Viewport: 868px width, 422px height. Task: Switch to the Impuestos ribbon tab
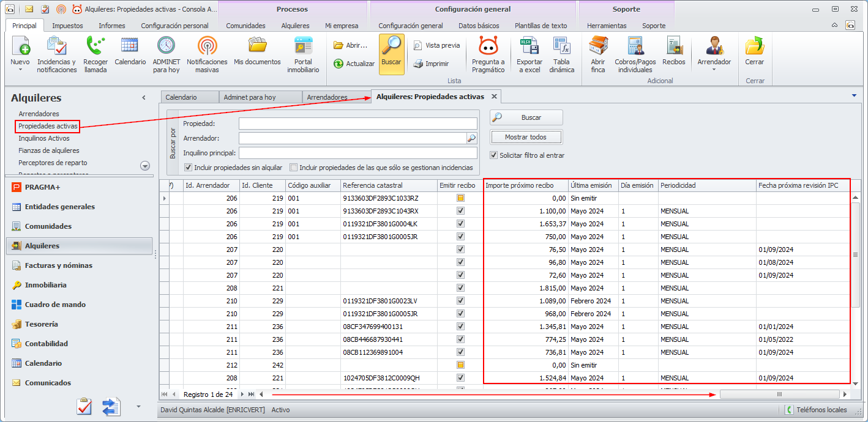click(x=67, y=26)
